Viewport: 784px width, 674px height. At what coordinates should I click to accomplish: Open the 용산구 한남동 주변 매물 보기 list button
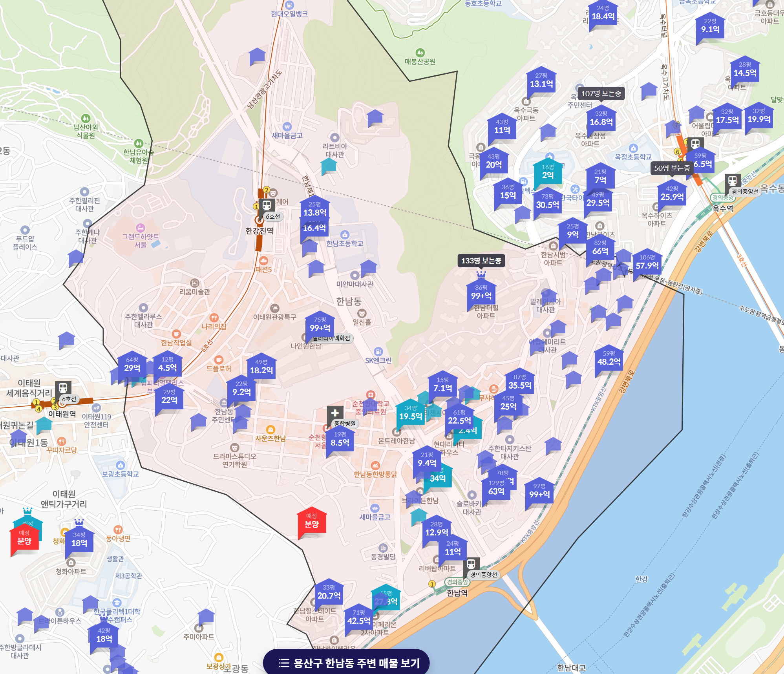point(346,663)
